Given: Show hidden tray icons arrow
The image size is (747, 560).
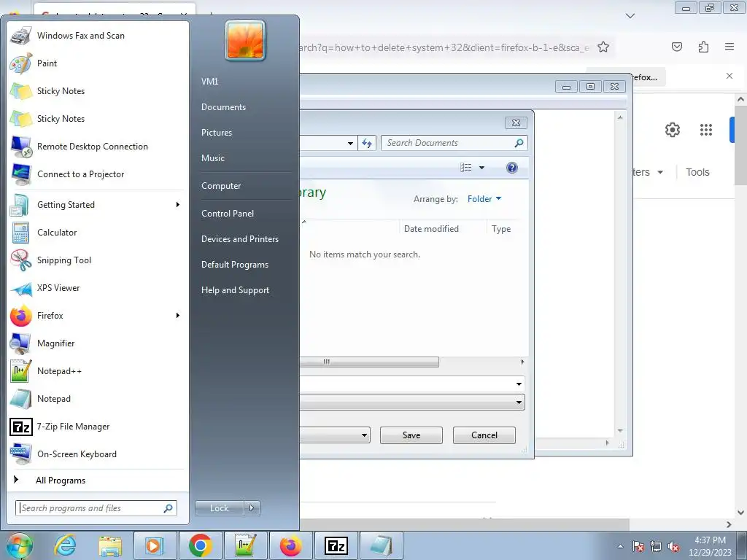Looking at the screenshot, I should pos(620,546).
